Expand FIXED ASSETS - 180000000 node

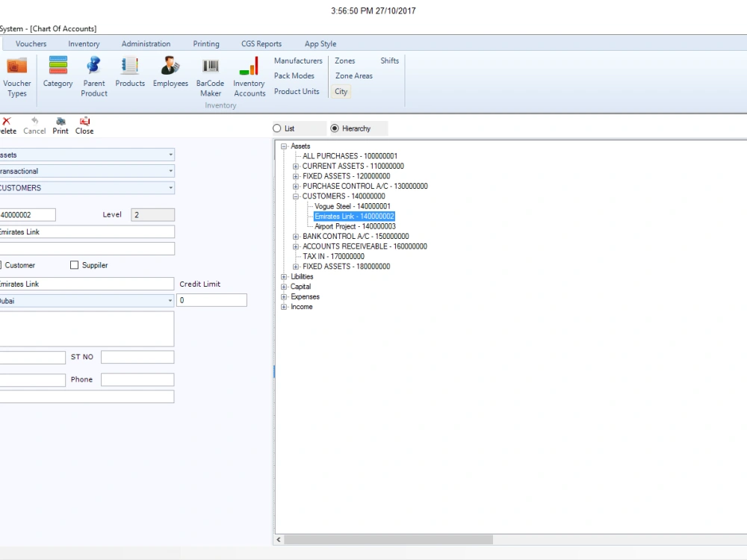coord(296,267)
